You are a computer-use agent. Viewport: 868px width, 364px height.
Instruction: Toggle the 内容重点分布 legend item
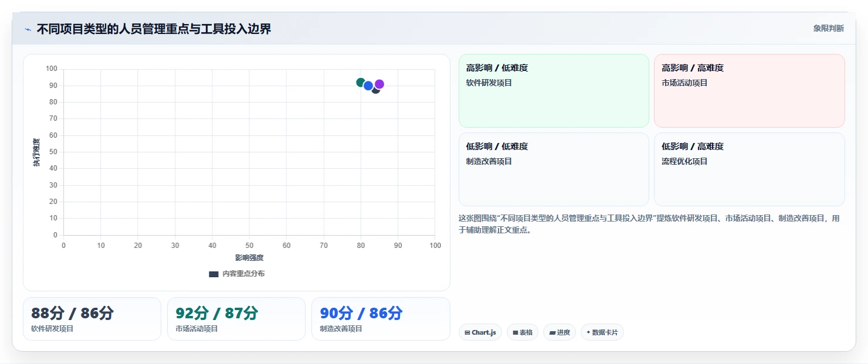coord(237,274)
